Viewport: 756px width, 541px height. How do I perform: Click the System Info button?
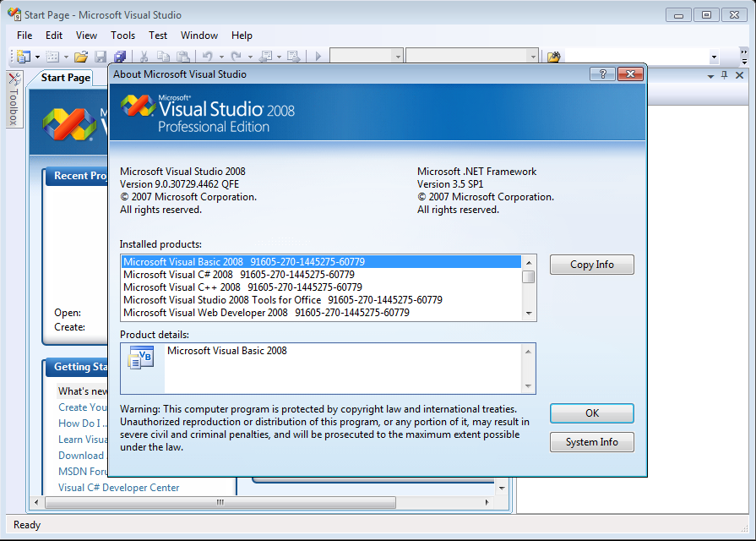[x=591, y=442]
